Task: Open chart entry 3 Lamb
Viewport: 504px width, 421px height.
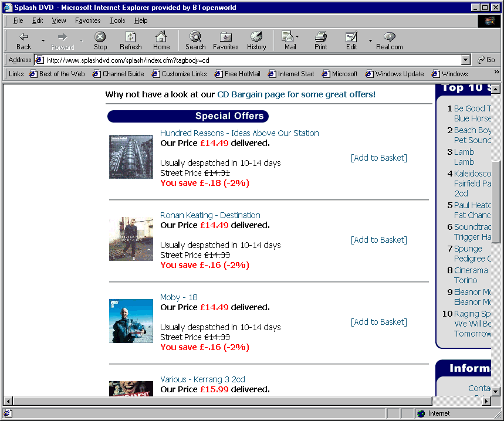Action: [464, 157]
